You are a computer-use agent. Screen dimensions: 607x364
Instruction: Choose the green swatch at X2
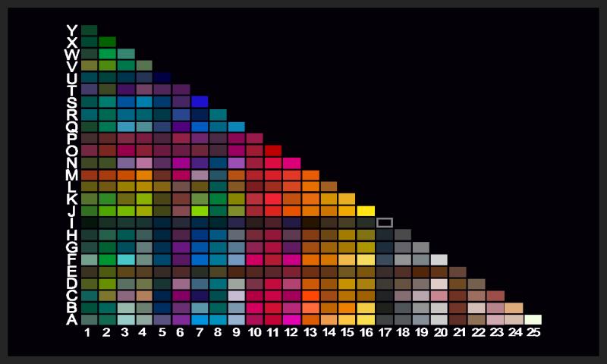point(107,42)
